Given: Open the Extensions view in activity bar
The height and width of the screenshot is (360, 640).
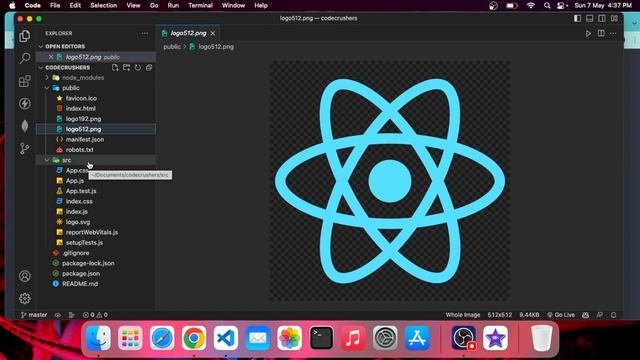Looking at the screenshot, I should (x=24, y=81).
